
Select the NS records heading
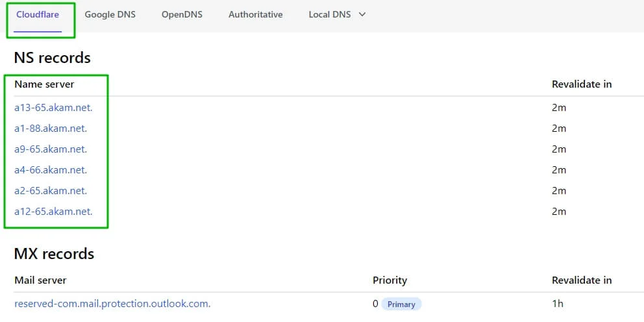point(52,58)
